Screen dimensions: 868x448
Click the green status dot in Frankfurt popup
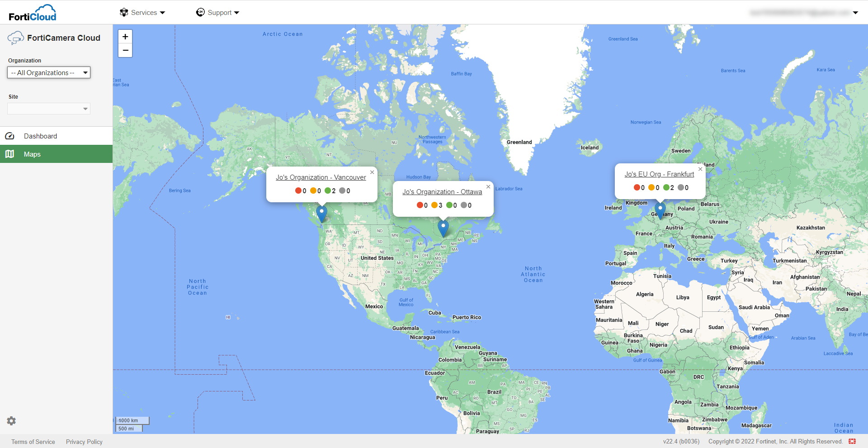tap(666, 187)
